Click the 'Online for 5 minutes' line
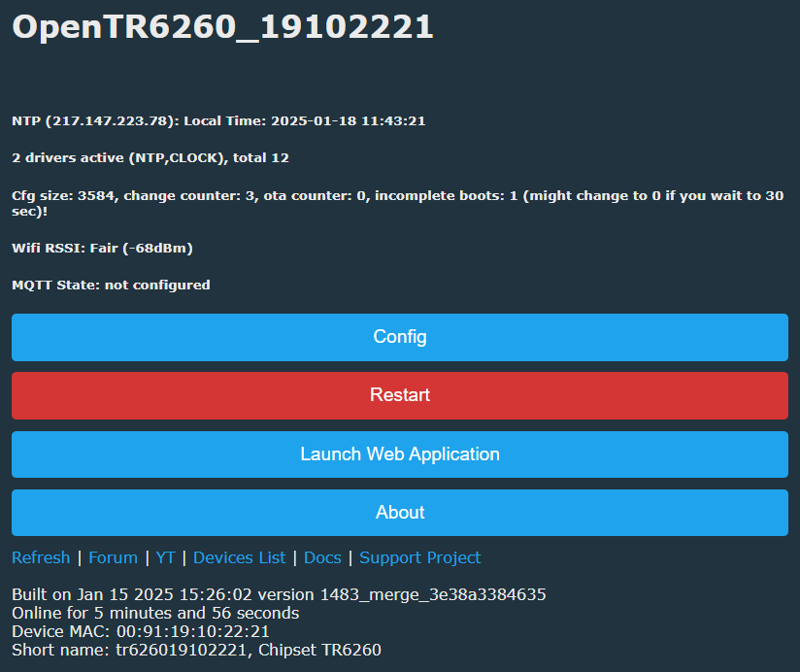The height and width of the screenshot is (672, 800). click(155, 613)
